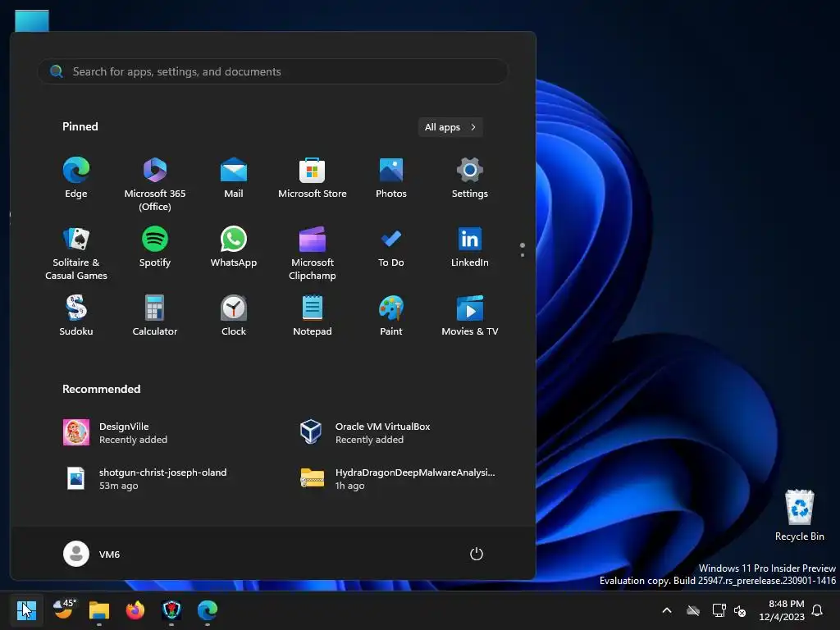This screenshot has width=840, height=630.
Task: Select the top-left cyan desktop icon
Action: 32,21
